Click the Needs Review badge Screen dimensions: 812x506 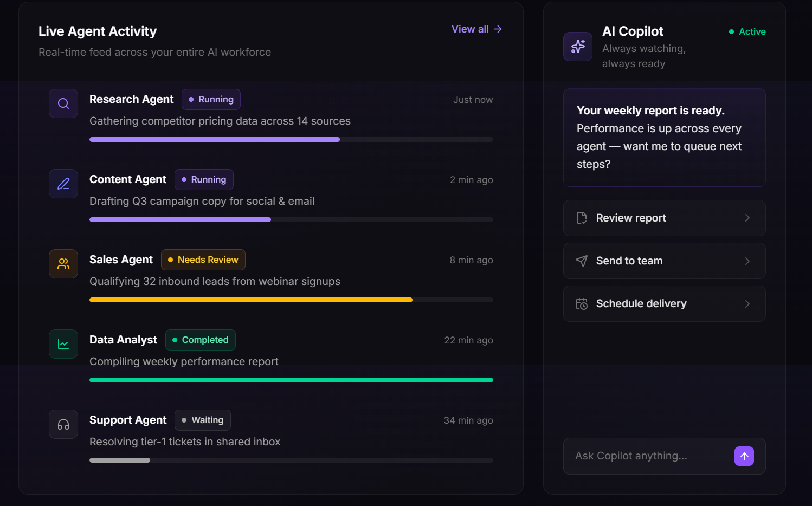click(x=203, y=260)
